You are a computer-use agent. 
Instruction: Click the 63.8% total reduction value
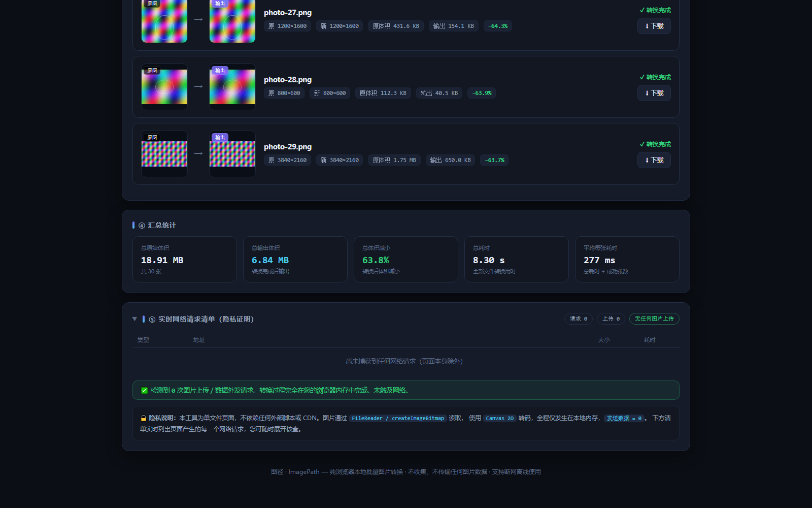[x=376, y=260]
